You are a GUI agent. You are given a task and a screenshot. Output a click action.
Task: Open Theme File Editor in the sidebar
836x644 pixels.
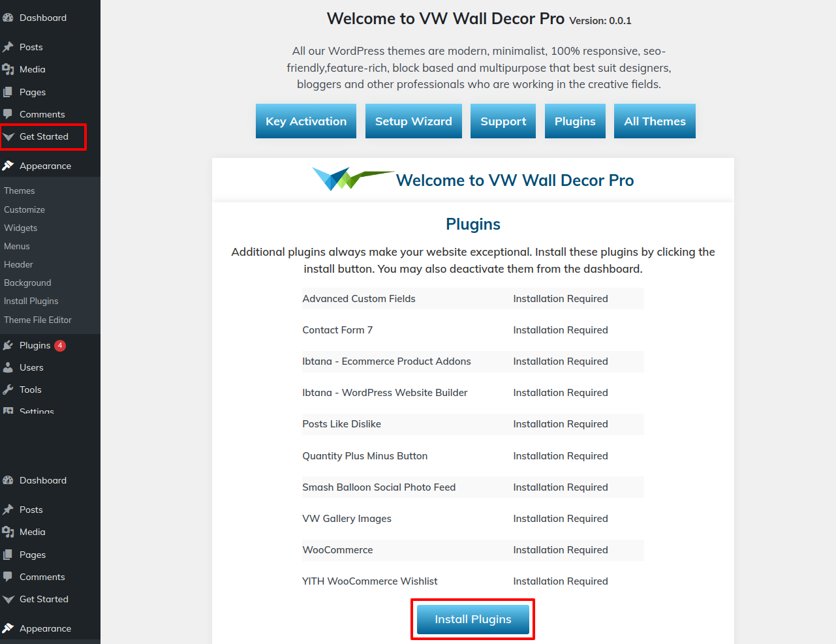click(x=38, y=320)
